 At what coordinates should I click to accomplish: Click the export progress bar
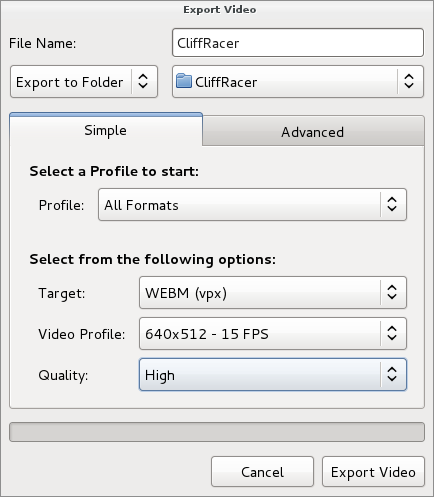point(217,432)
